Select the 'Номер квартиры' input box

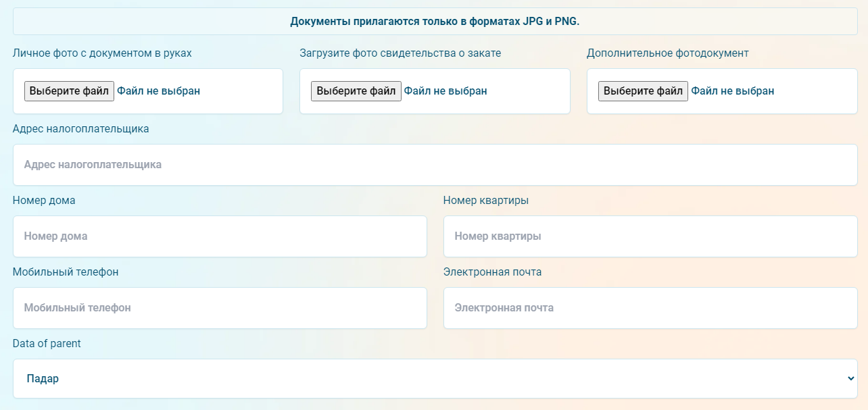pos(650,236)
